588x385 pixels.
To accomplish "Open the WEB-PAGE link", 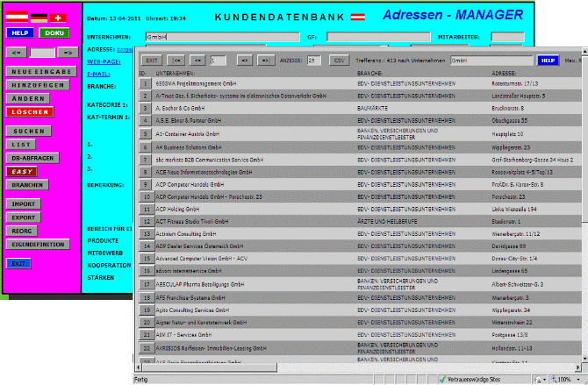I will 104,62.
